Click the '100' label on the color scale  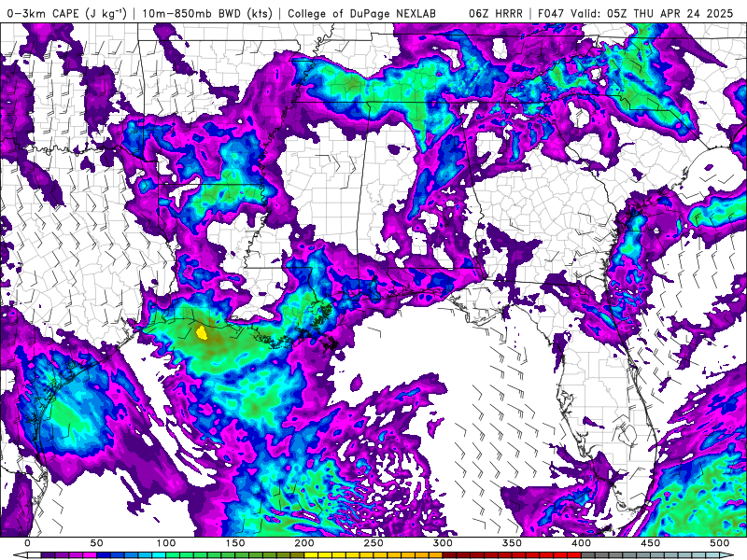166,543
